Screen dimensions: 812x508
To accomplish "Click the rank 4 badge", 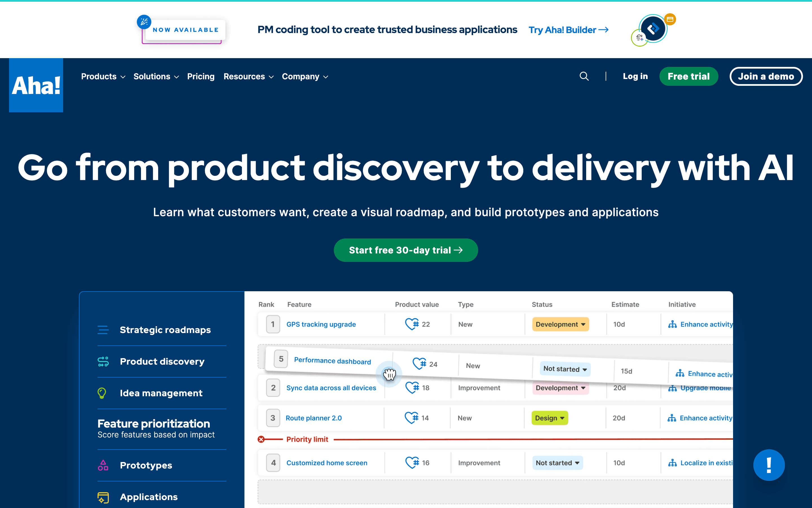I will [273, 463].
